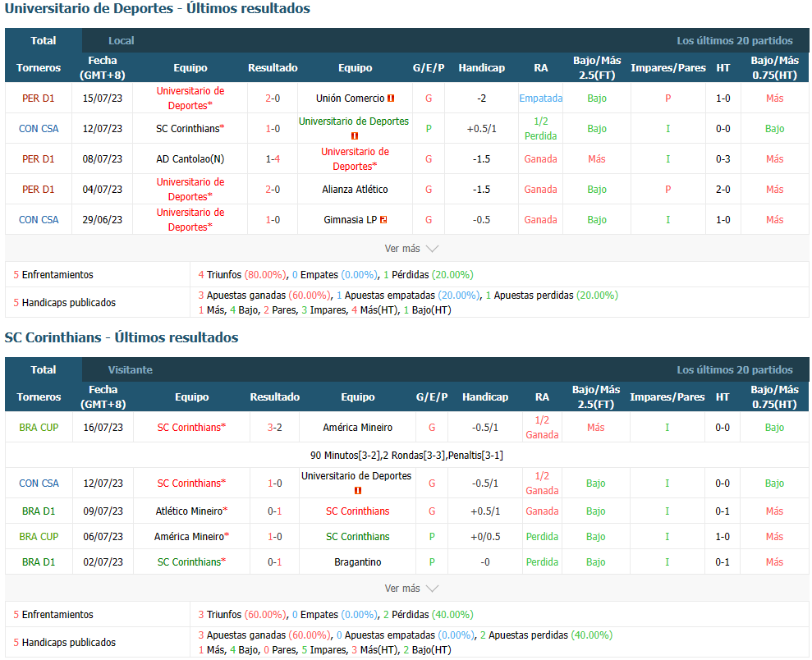
Task: Click América Mineiro in 06/07/23 row
Action: [x=191, y=537]
